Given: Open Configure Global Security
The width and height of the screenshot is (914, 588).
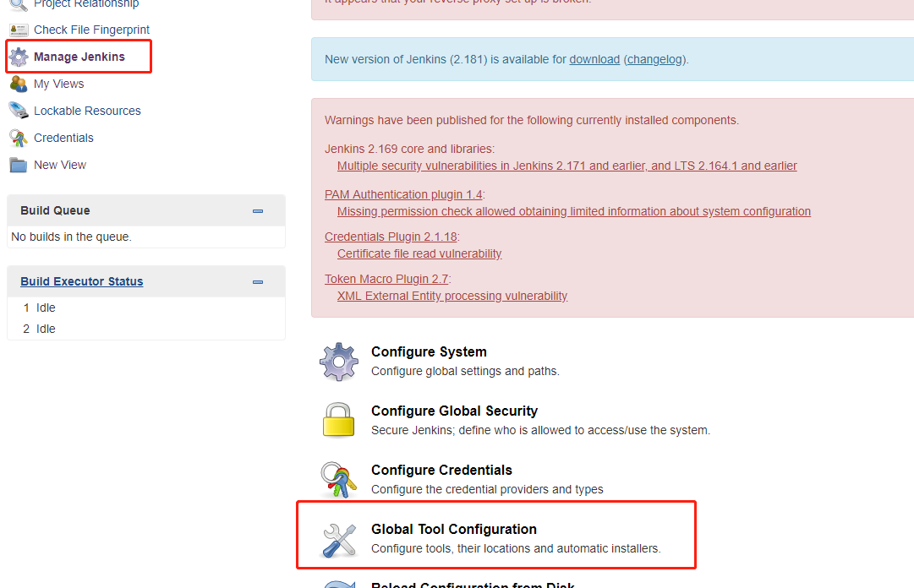Looking at the screenshot, I should coord(455,411).
